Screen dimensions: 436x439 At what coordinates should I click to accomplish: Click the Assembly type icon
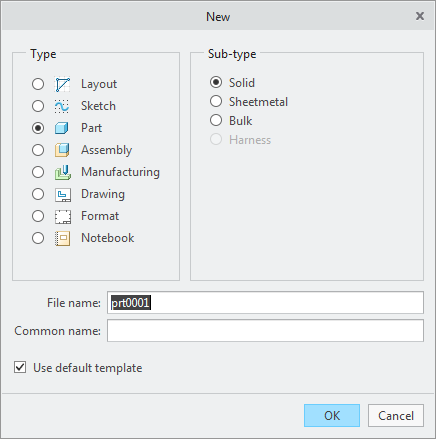(x=62, y=150)
